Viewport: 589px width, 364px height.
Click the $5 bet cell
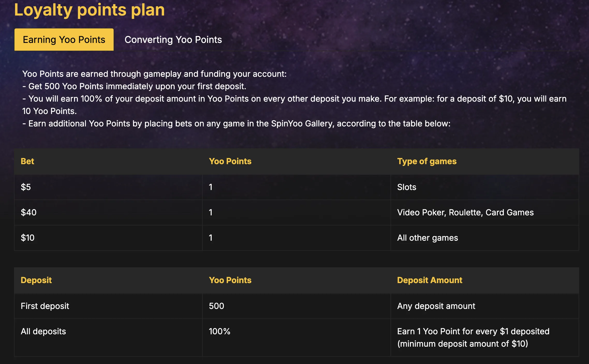coord(26,187)
